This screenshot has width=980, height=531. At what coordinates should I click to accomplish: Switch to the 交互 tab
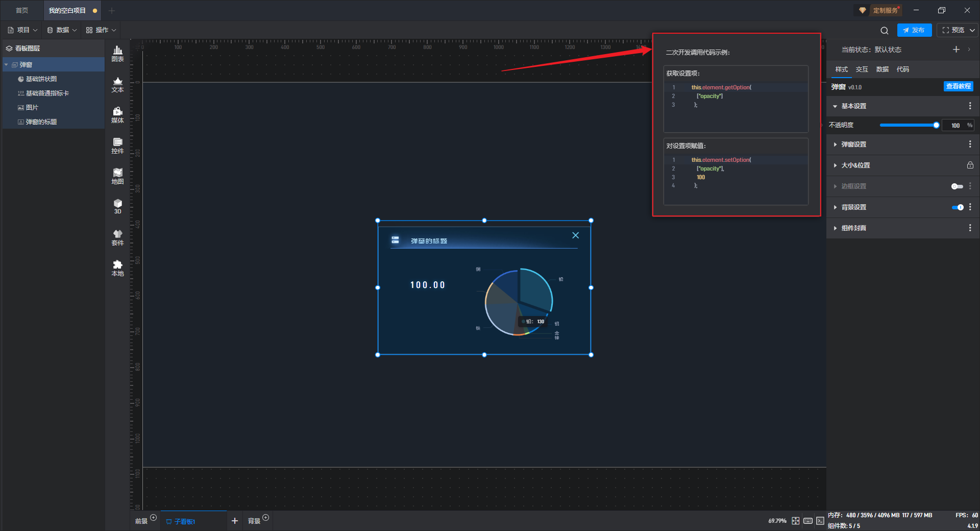(862, 69)
